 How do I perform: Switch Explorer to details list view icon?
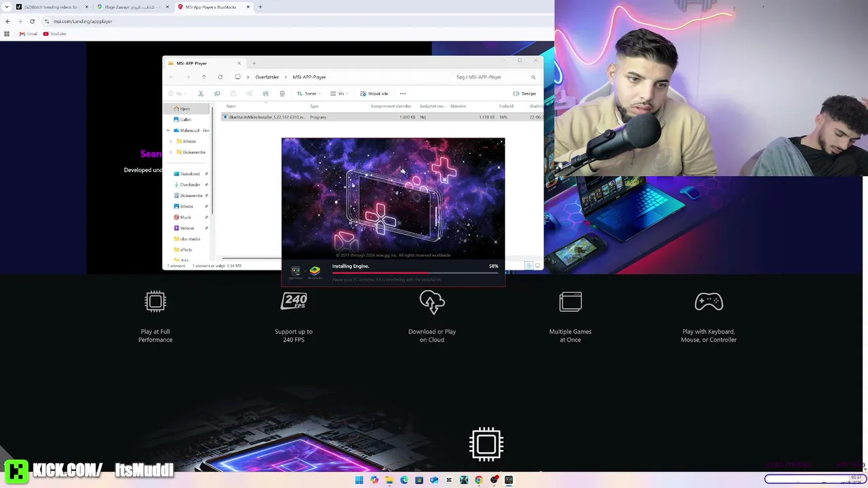pyautogui.click(x=529, y=266)
